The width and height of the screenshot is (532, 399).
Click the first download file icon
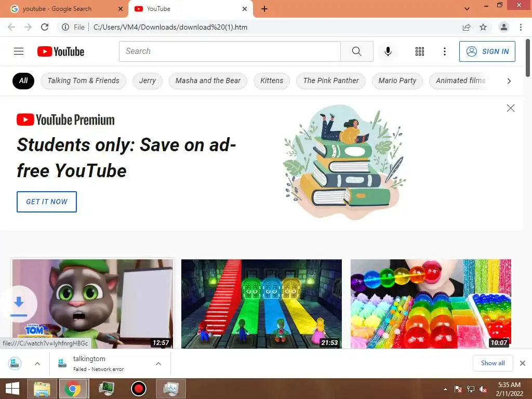[15, 363]
